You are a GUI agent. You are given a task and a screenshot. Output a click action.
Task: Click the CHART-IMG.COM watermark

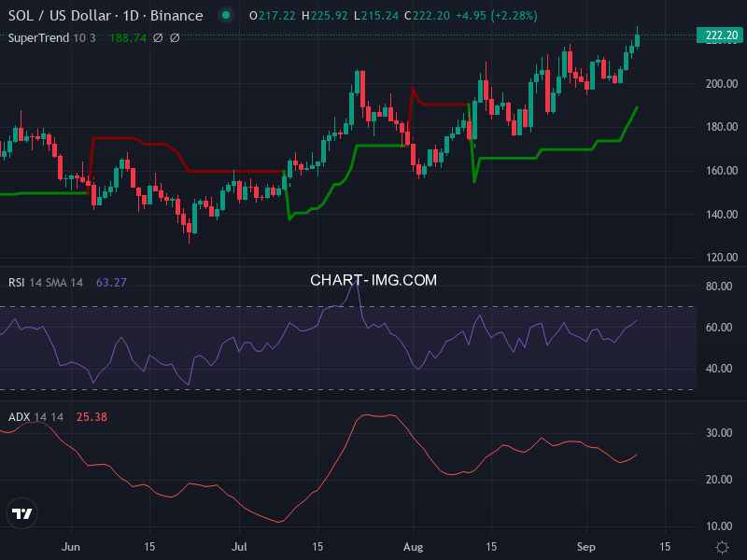coord(373,280)
